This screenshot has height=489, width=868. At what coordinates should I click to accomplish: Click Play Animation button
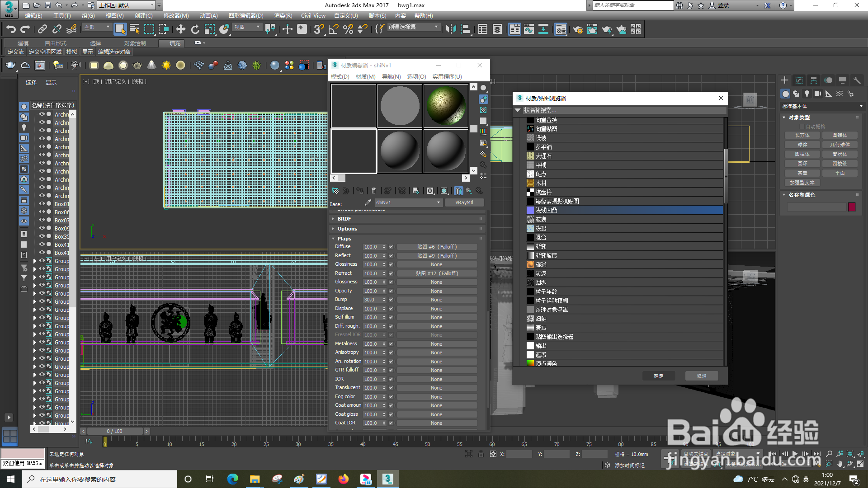point(795,454)
